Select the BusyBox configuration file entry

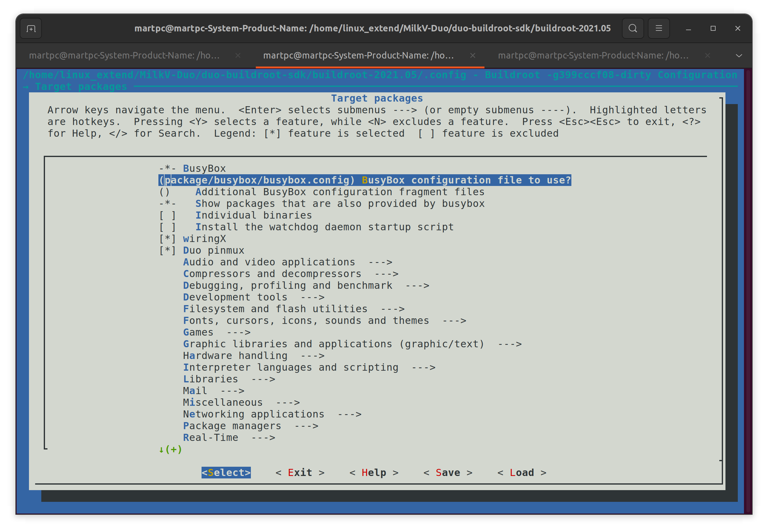click(364, 180)
